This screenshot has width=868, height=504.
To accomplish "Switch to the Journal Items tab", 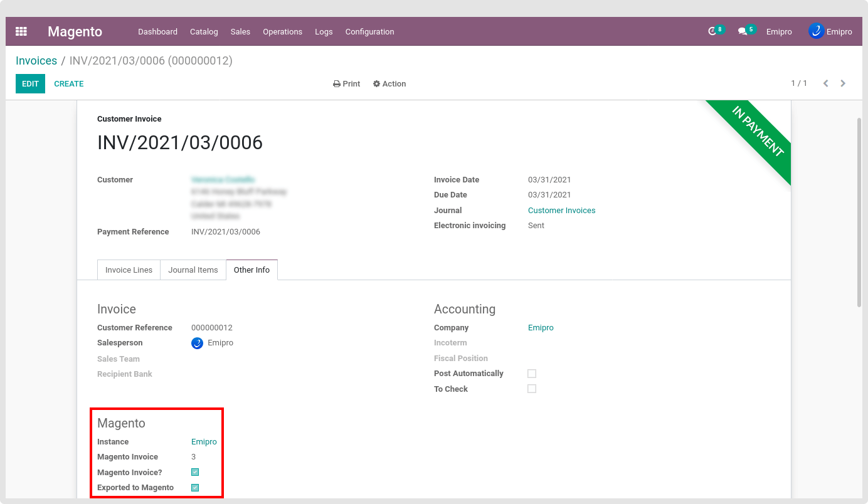I will pos(193,270).
